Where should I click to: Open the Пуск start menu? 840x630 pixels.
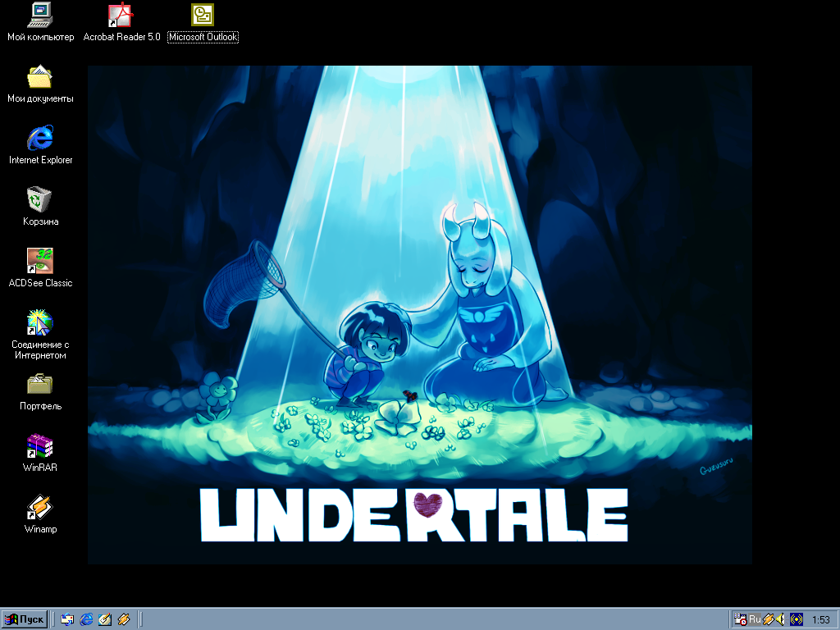coord(24,619)
